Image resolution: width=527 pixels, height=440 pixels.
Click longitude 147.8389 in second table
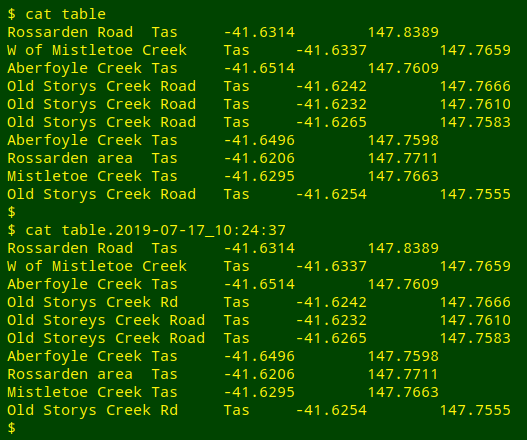(403, 248)
